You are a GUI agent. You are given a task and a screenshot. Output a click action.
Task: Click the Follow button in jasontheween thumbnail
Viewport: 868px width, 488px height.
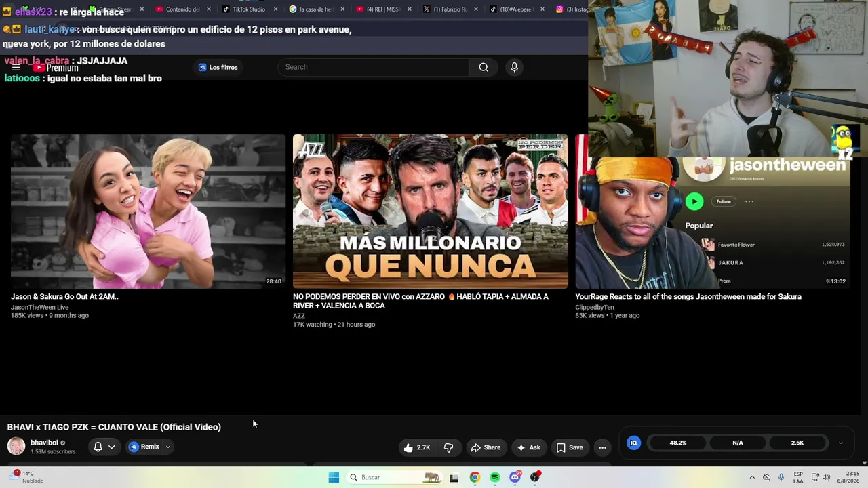click(724, 201)
